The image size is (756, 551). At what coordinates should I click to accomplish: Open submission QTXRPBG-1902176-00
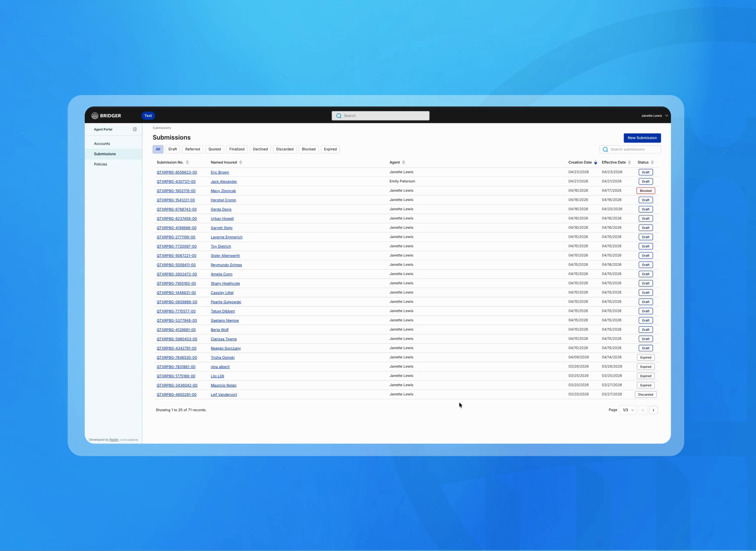click(x=176, y=191)
